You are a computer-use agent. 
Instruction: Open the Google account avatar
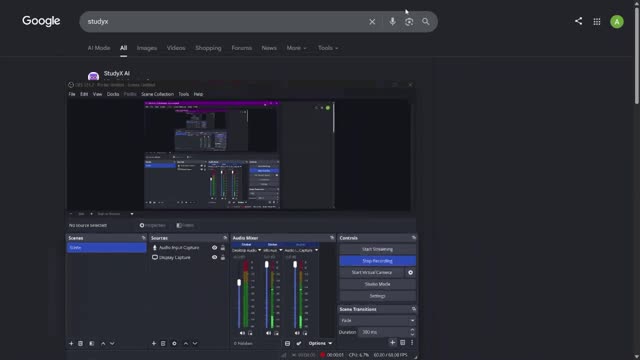coord(617,22)
